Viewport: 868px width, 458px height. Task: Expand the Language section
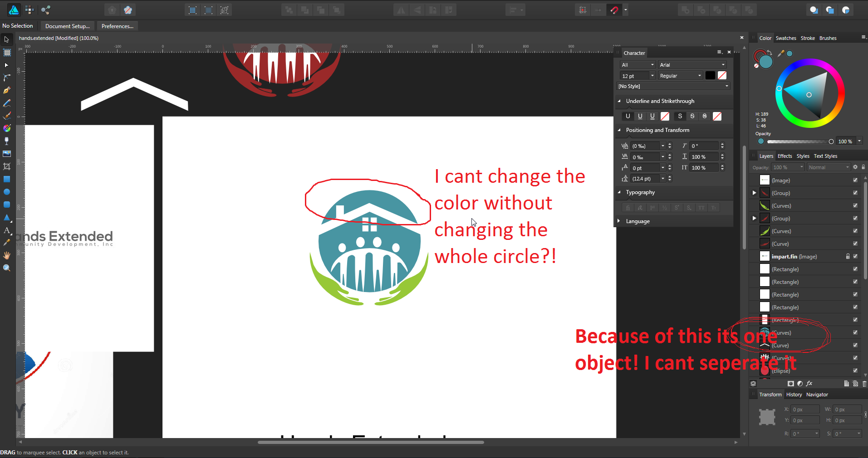619,221
